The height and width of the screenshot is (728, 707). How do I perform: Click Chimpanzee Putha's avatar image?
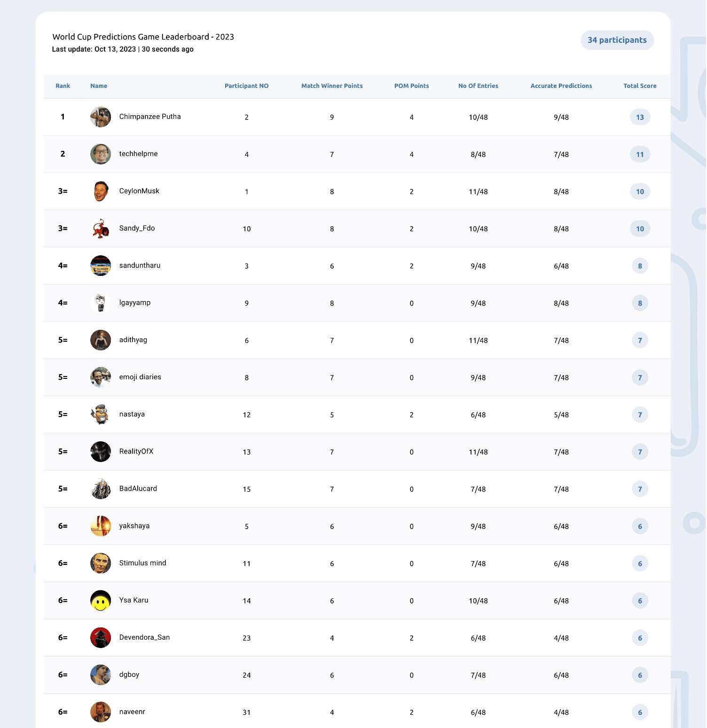(x=101, y=117)
